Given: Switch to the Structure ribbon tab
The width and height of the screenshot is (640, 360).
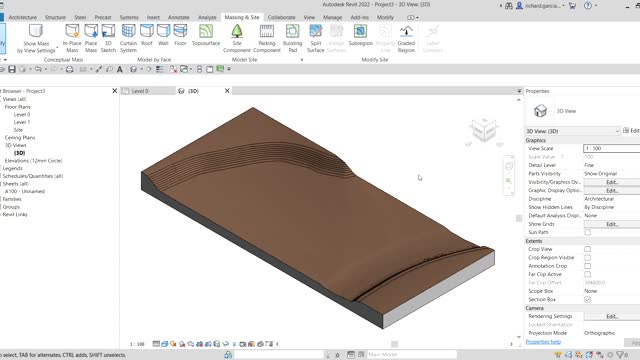Looking at the screenshot, I should 55,18.
